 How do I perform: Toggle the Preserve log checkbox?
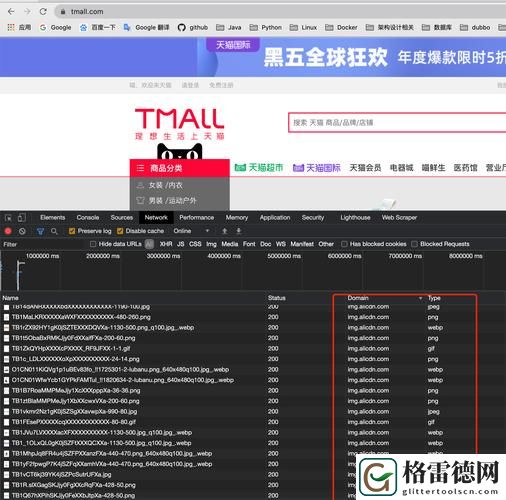pyautogui.click(x=72, y=231)
